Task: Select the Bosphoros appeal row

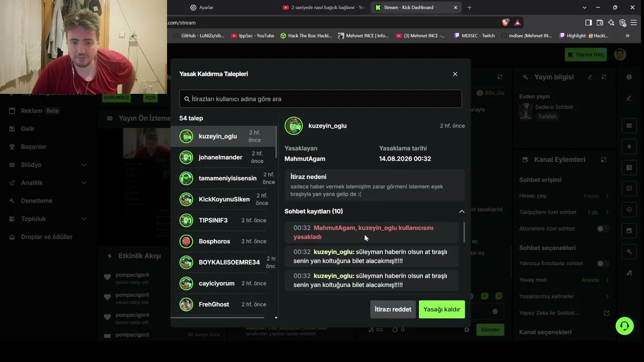Action: click(x=223, y=241)
